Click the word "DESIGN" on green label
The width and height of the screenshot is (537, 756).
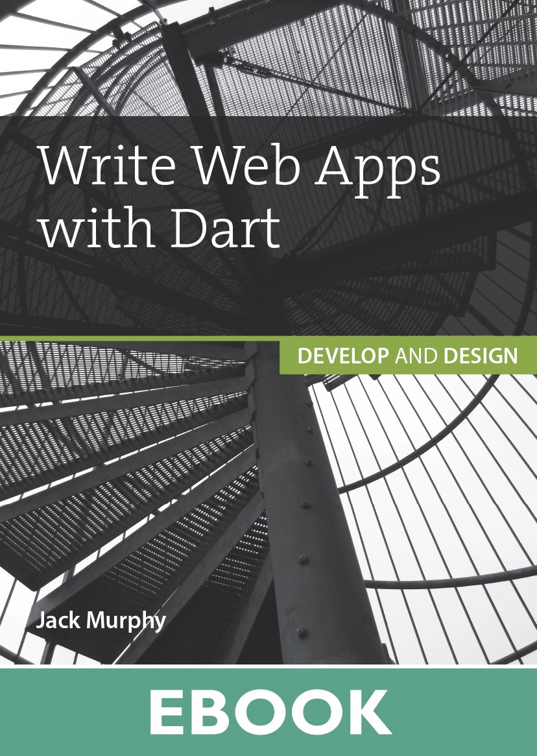pos(481,356)
